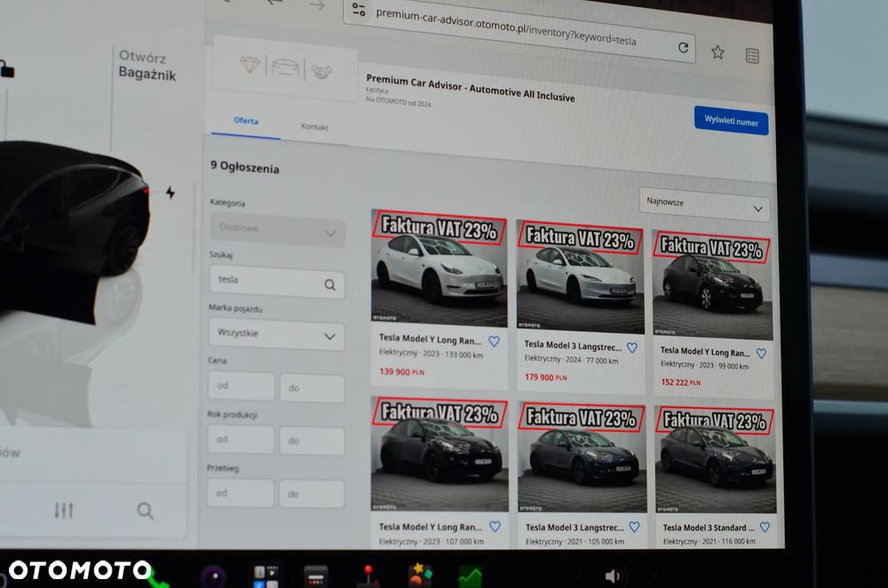The width and height of the screenshot is (888, 588).
Task: Click the Przebieg od field
Action: (x=240, y=493)
